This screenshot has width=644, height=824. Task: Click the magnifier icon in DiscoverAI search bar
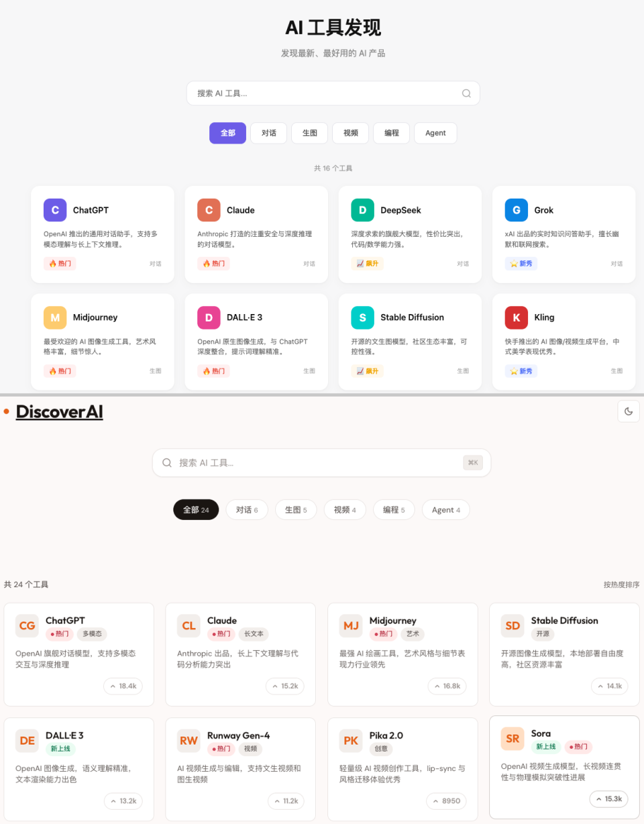[x=167, y=463]
